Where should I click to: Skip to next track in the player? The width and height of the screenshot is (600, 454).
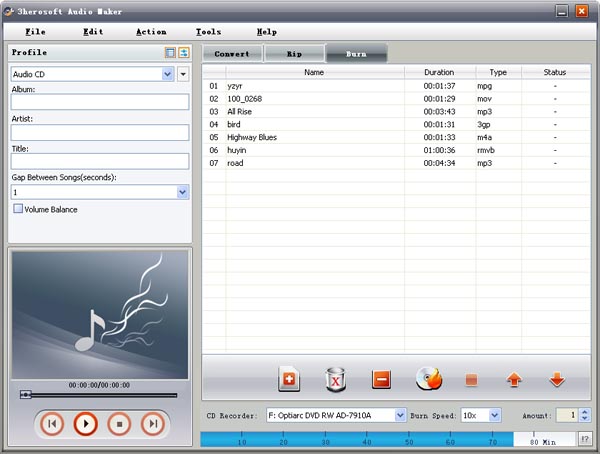pyautogui.click(x=152, y=424)
